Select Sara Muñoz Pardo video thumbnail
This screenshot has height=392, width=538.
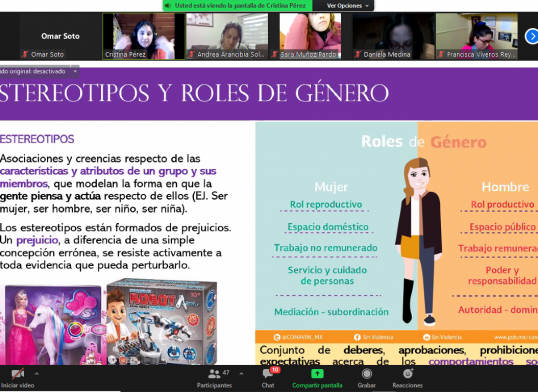(x=310, y=36)
